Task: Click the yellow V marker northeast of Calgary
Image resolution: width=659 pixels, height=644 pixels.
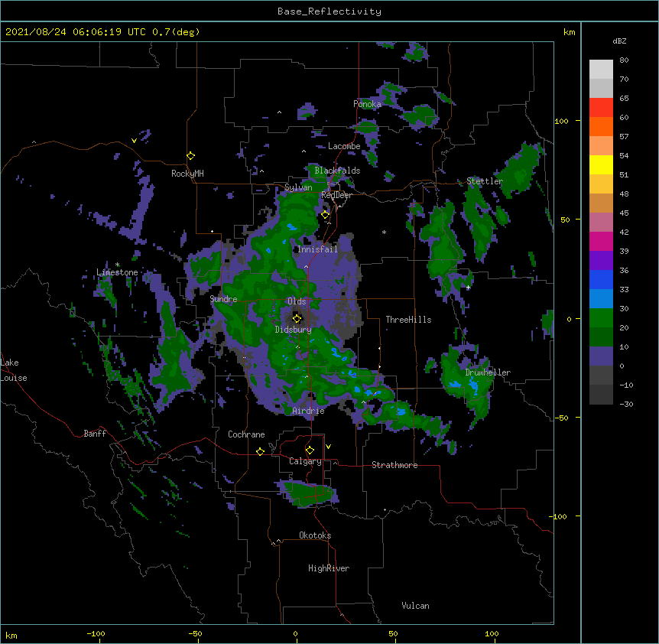Action: tap(328, 447)
